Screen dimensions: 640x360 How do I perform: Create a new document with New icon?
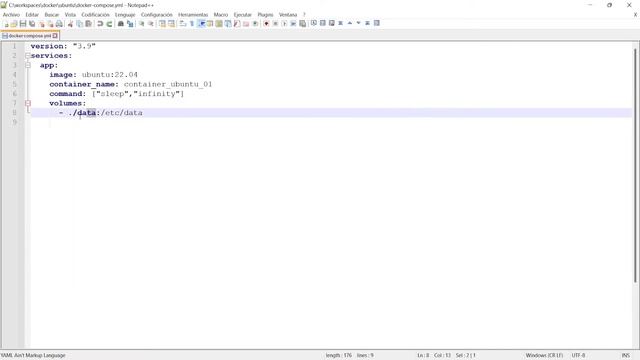pos(6,24)
